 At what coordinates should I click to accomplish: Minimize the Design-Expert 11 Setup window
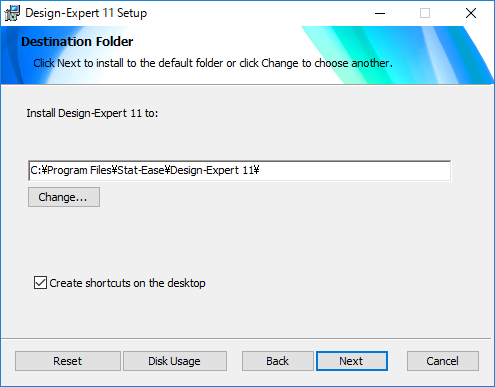(380, 13)
